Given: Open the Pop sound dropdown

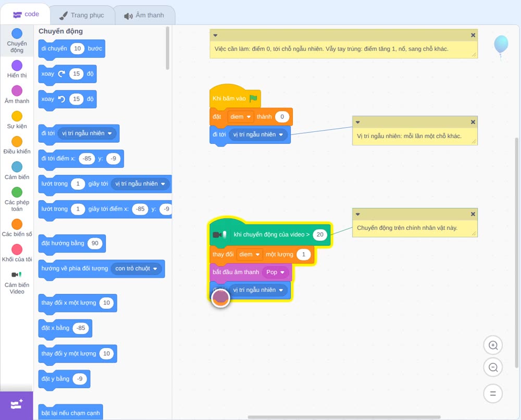Looking at the screenshot, I should (276, 272).
